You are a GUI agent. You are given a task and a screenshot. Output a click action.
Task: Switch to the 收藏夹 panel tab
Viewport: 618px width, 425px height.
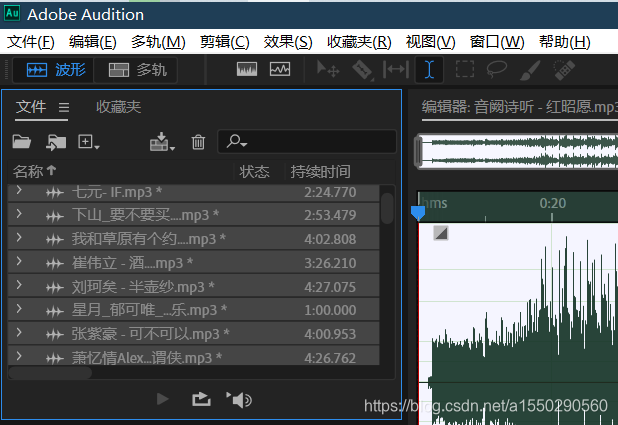[x=119, y=107]
